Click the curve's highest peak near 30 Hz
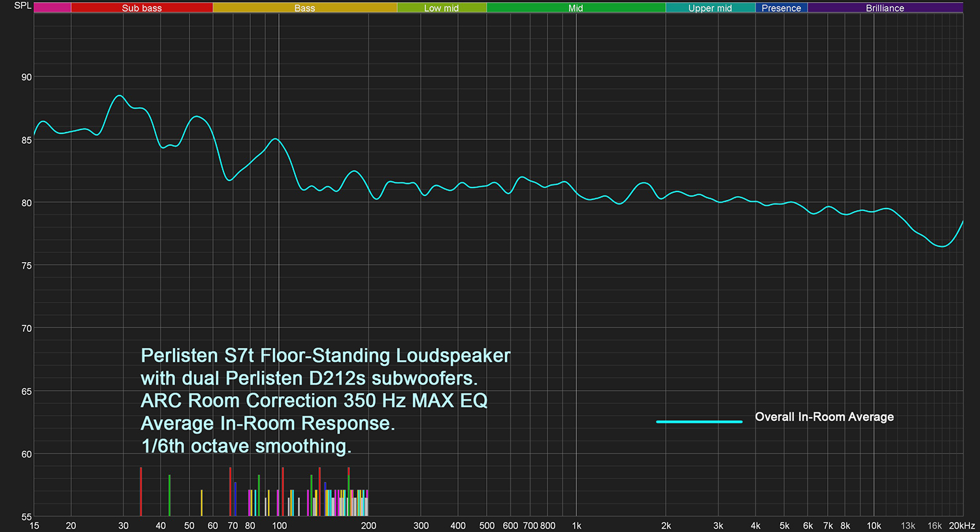Image resolution: width=980 pixels, height=532 pixels. pos(120,96)
